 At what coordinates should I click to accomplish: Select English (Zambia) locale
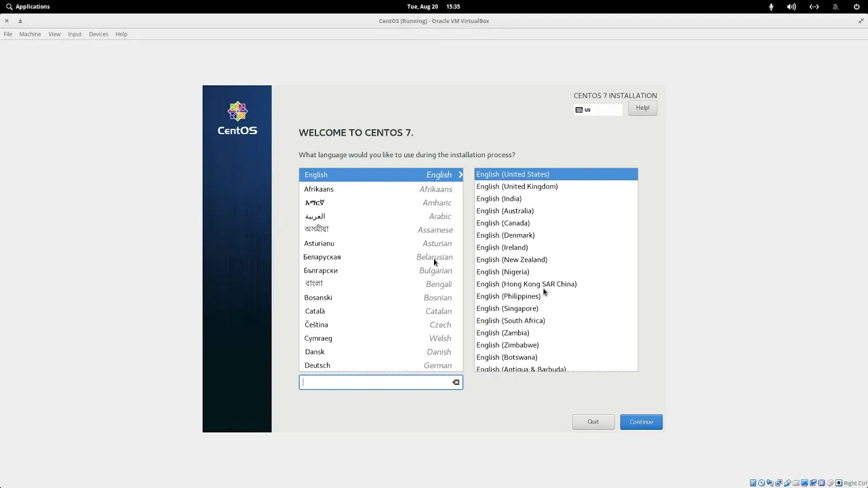556,333
